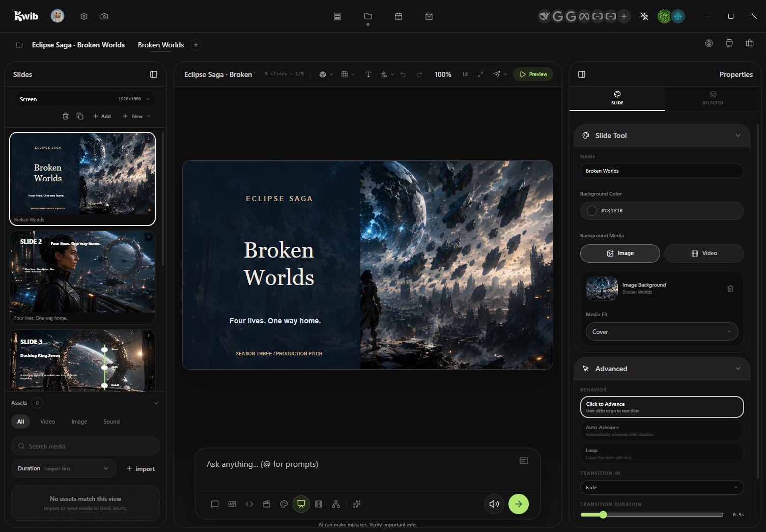Image resolution: width=766 pixels, height=532 pixels.
Task: Switch to the SELECTED properties tab
Action: pos(713,98)
